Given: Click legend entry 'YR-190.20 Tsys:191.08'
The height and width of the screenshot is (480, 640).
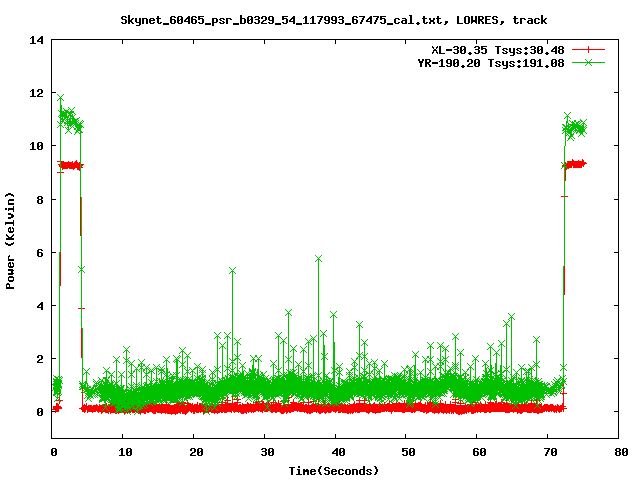Looking at the screenshot, I should tap(491, 63).
